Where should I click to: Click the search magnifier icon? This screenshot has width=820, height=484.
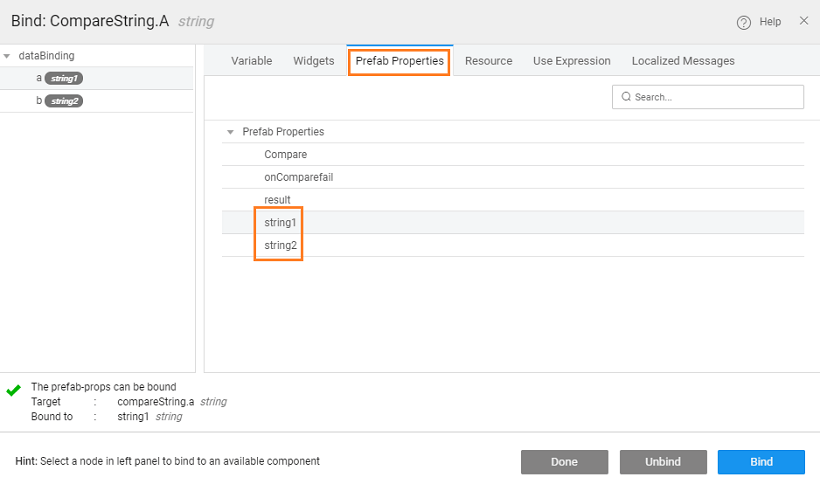pyautogui.click(x=626, y=97)
